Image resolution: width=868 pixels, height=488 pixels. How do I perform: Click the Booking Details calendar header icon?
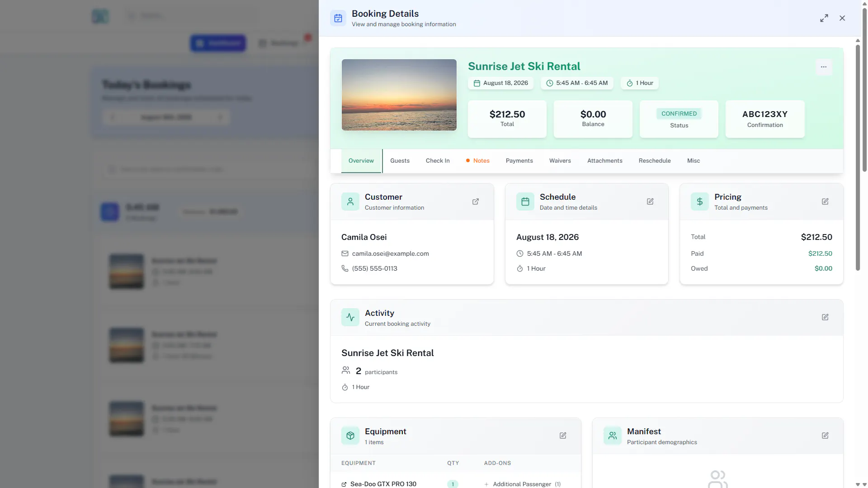pyautogui.click(x=338, y=18)
